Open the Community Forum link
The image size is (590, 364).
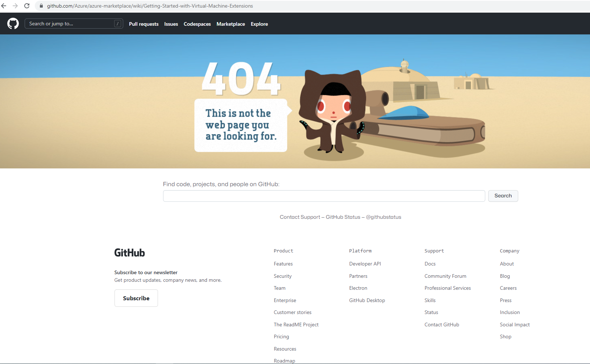click(x=445, y=276)
